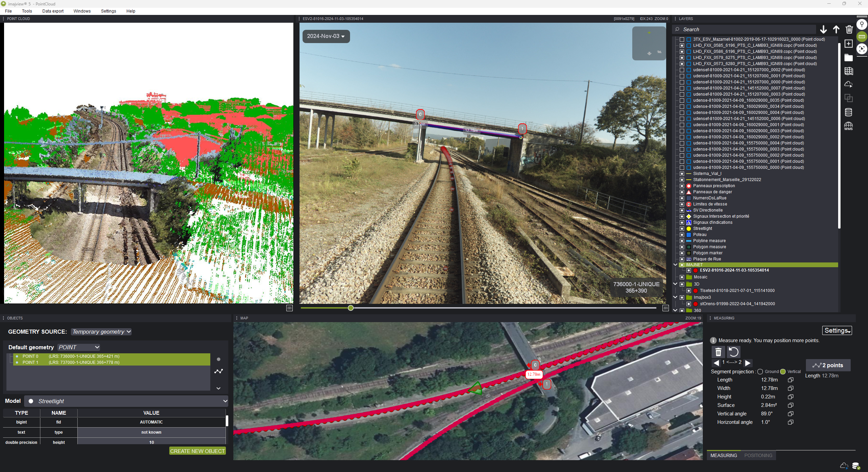Open the Default geometry POINT dropdown
Screen dimensions: 868x472
79,347
